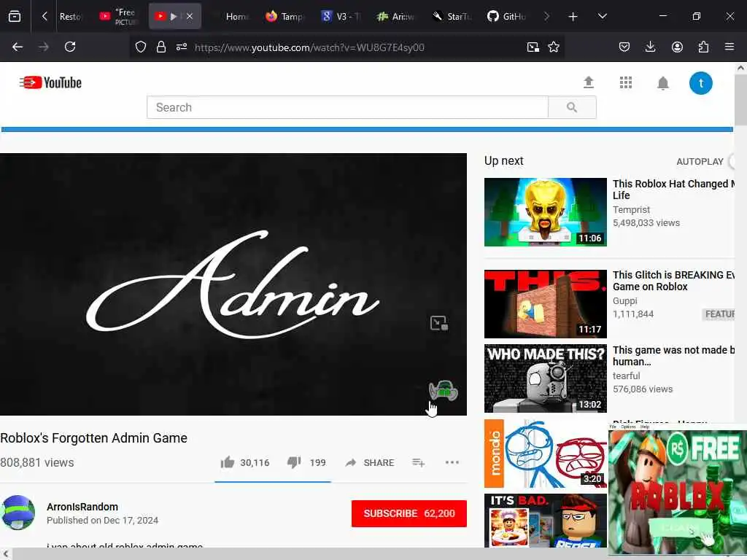Open the Firefox downloads panel
Viewport: 747px width, 560px height.
pyautogui.click(x=650, y=47)
